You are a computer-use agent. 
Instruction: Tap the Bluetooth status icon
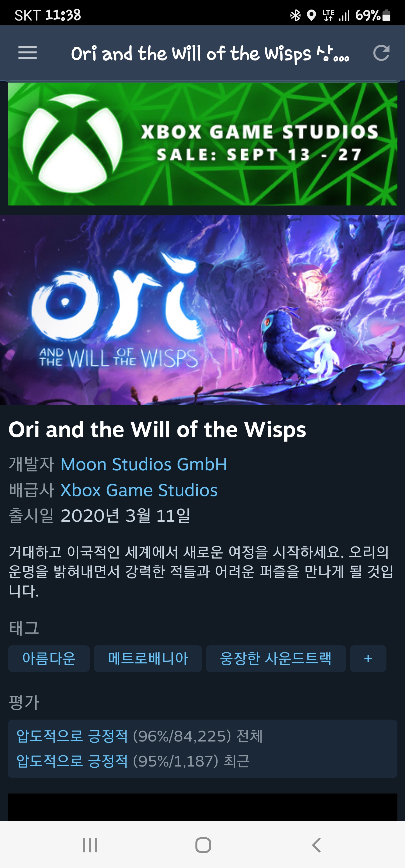point(295,15)
